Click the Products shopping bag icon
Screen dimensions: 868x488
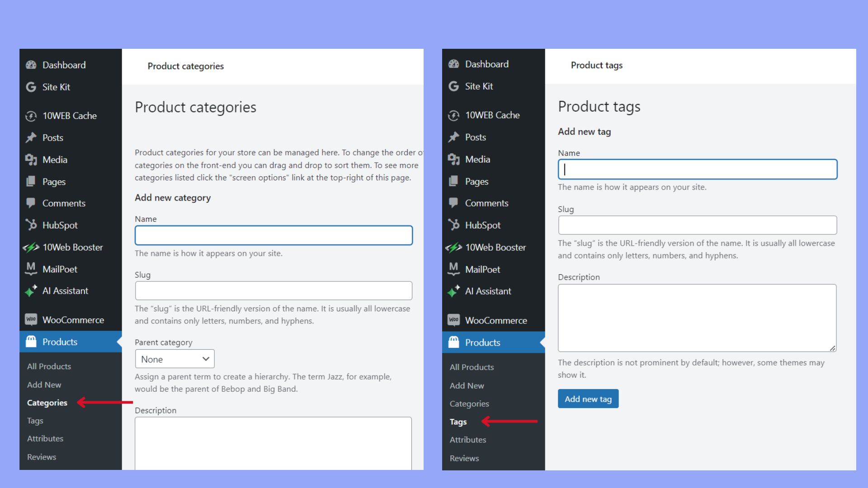point(30,342)
